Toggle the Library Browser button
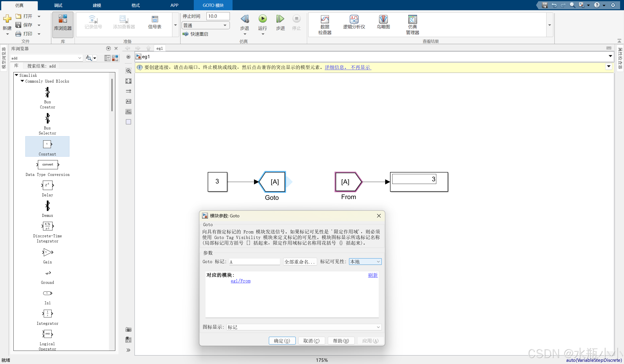The image size is (624, 364). tap(63, 22)
